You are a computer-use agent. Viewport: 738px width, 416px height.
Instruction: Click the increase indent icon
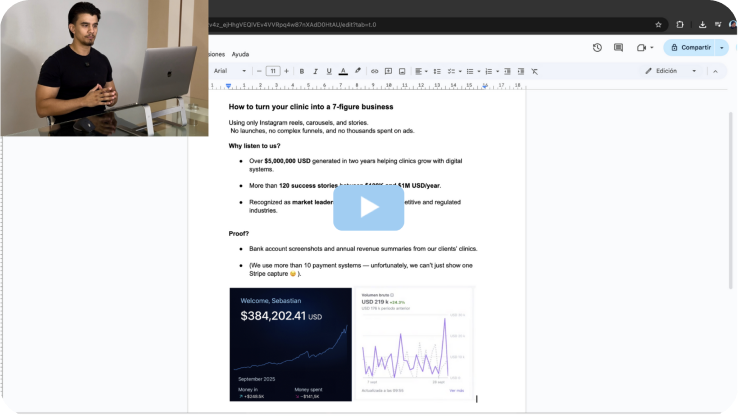click(x=520, y=71)
